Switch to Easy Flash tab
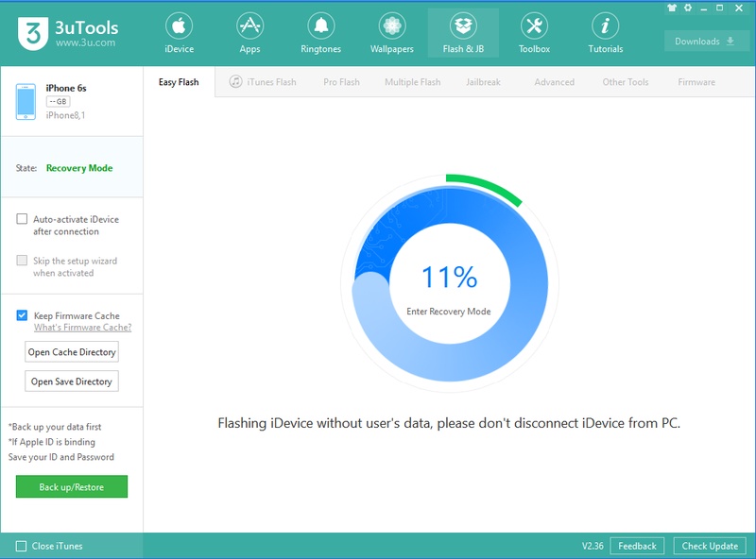Image resolution: width=756 pixels, height=559 pixels. pos(179,82)
